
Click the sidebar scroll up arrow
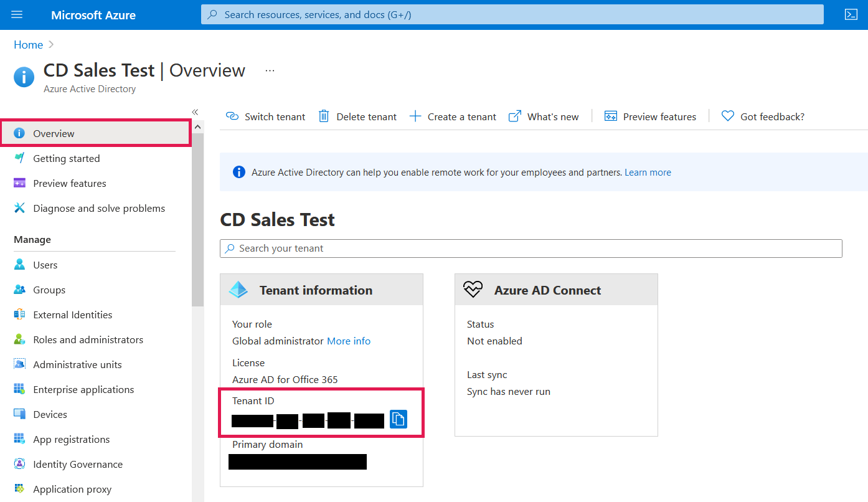(x=198, y=127)
